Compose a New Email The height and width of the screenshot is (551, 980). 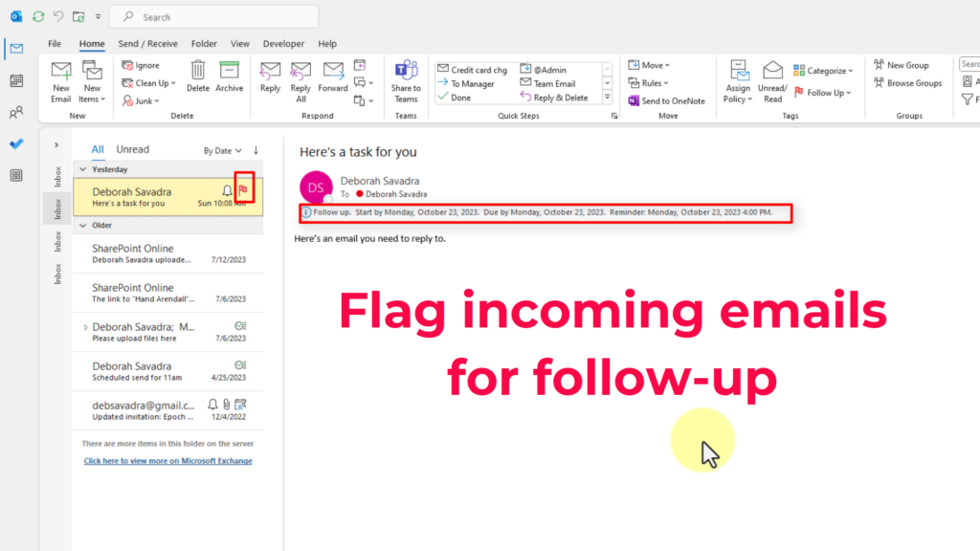coord(60,81)
